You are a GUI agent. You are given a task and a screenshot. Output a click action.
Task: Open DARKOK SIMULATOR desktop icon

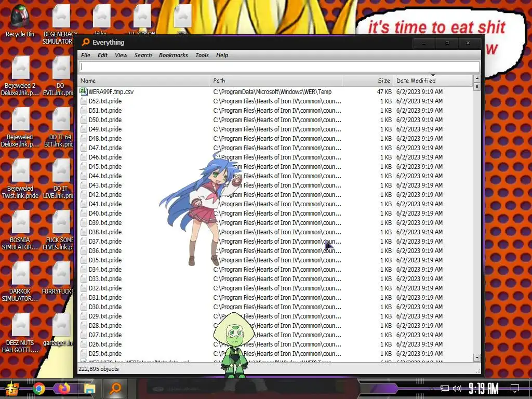[20, 282]
